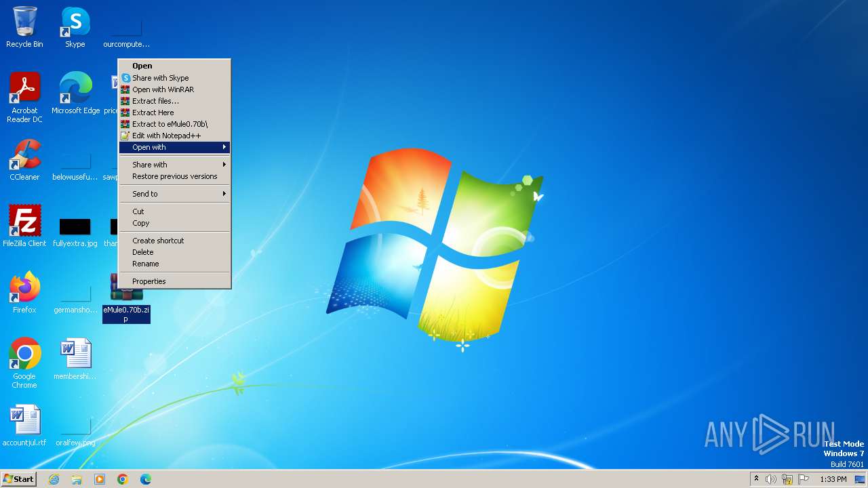868x488 pixels.
Task: Choose Cut in the context menu
Action: click(x=175, y=211)
